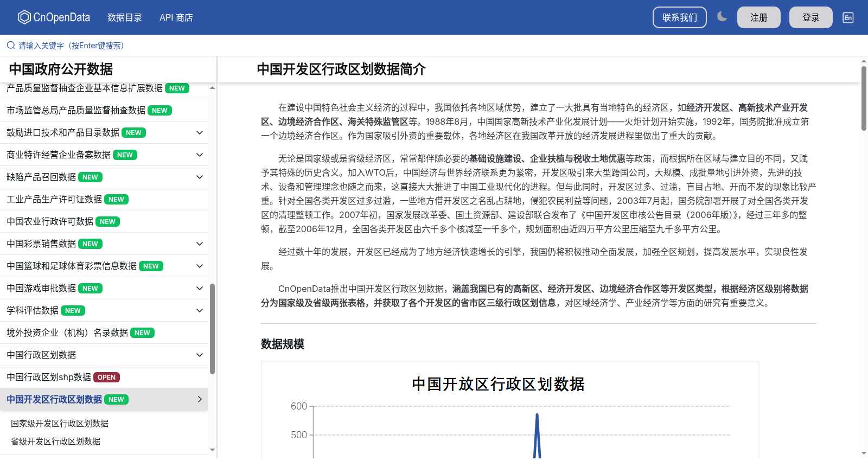The width and height of the screenshot is (868, 467).
Task: Click the 600 axis label on chart
Action: point(299,406)
